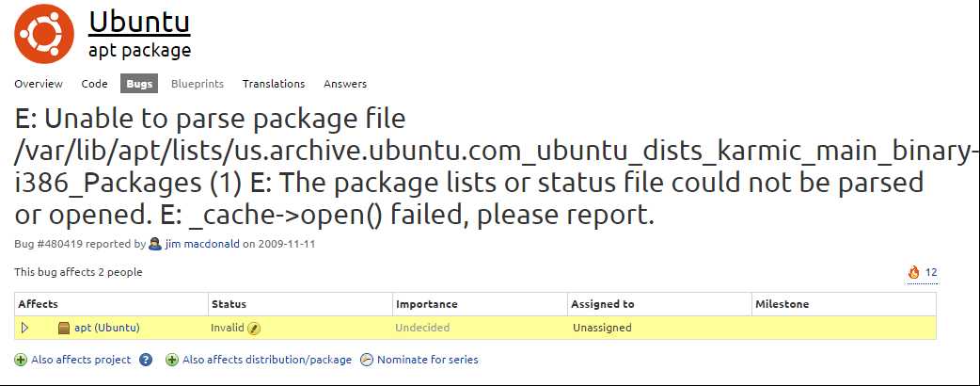
Task: Open the Translations tab
Action: (x=274, y=84)
